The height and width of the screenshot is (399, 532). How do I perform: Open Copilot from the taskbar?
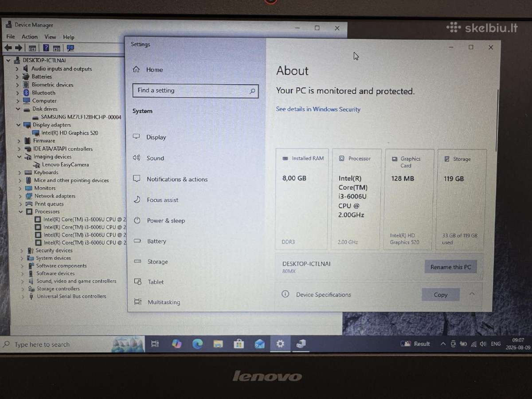click(176, 344)
